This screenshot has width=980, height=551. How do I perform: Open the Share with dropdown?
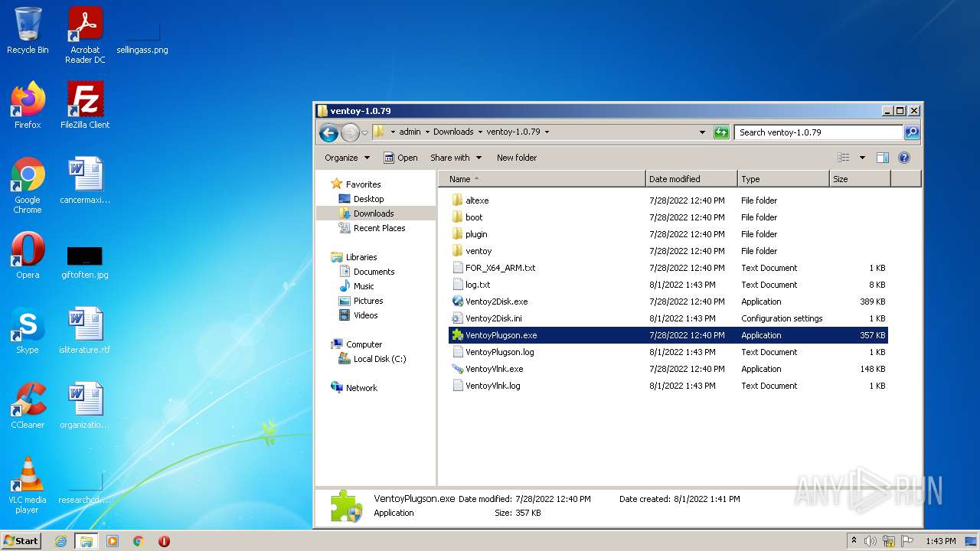[x=456, y=158]
